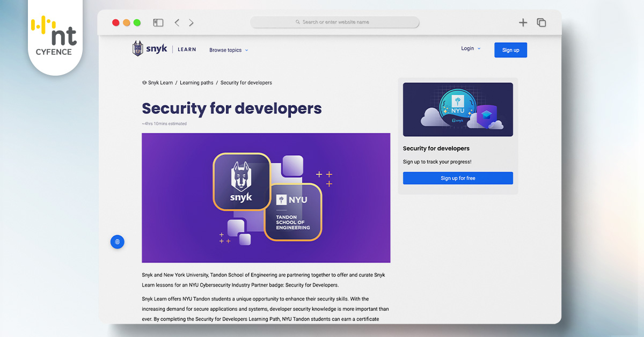Click the Snyk NYU Tandon hero banner
Image resolution: width=644 pixels, height=337 pixels.
click(266, 198)
